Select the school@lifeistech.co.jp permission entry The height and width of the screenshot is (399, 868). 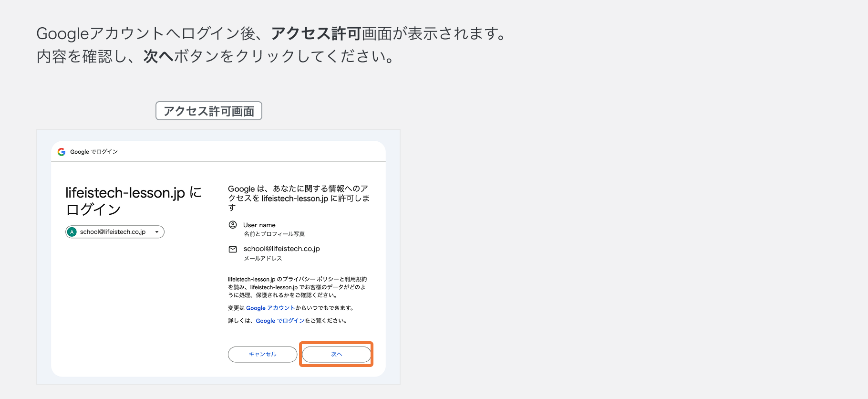point(281,249)
